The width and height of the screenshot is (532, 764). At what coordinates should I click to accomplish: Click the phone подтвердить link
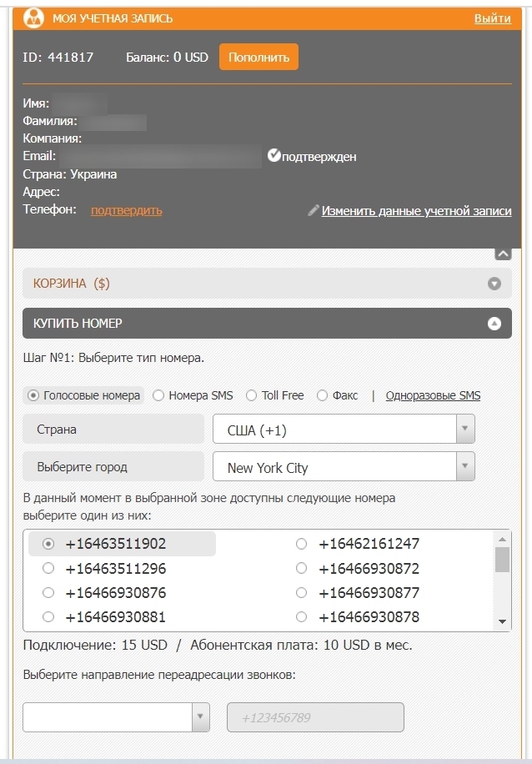(127, 210)
